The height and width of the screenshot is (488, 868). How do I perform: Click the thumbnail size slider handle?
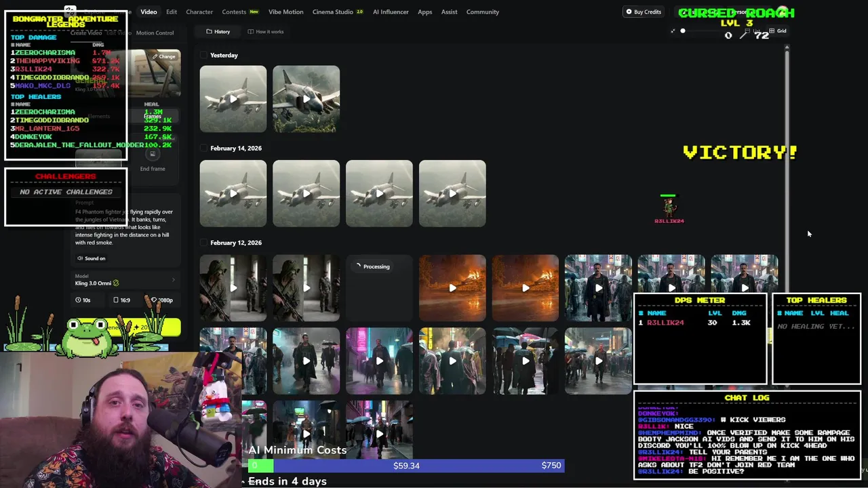[x=683, y=30]
